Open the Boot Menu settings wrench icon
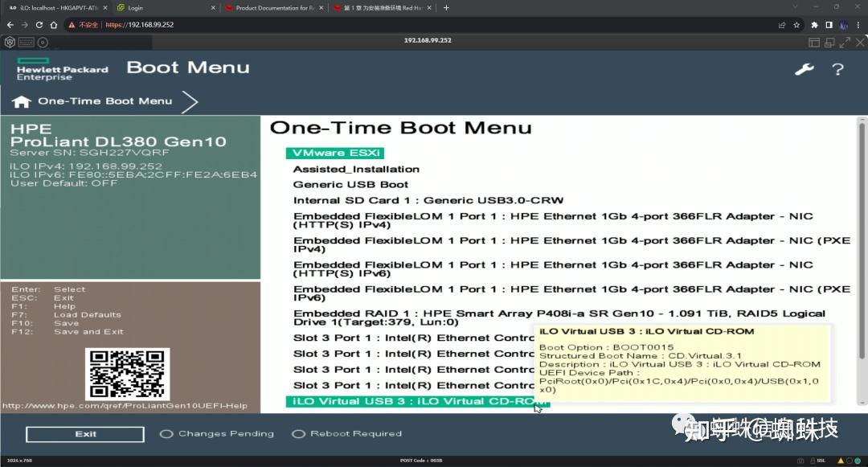The width and height of the screenshot is (868, 467). point(805,69)
